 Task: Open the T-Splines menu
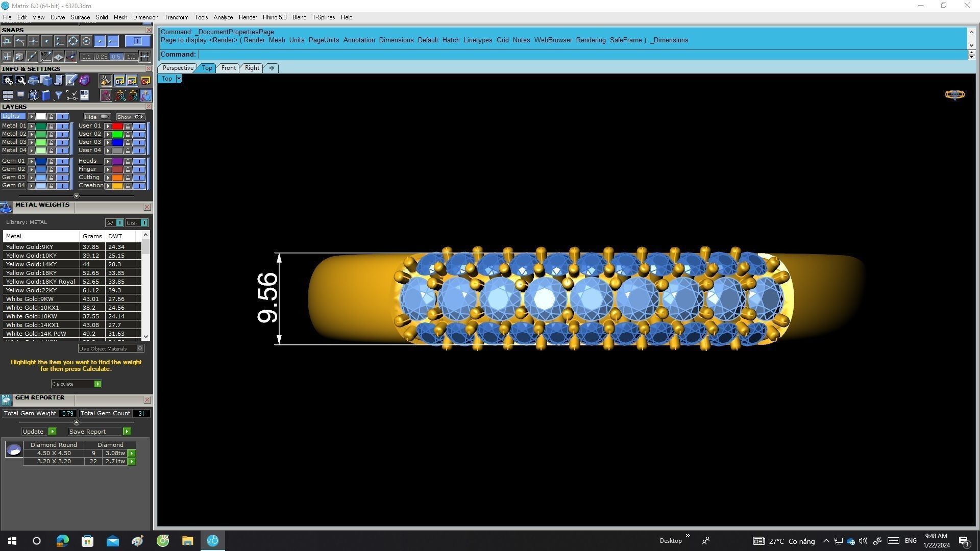323,17
